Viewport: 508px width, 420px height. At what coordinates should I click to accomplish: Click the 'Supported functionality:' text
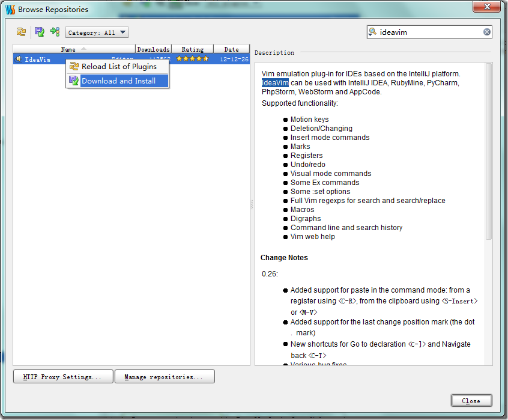[300, 103]
